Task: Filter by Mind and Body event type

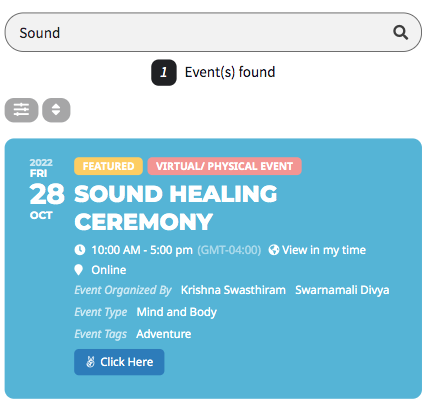Action: pyautogui.click(x=176, y=312)
